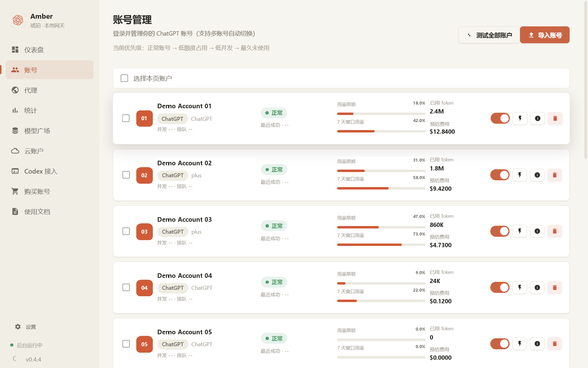The width and height of the screenshot is (588, 368).
Task: Delete Demo Account 04 with trash icon
Action: tap(555, 287)
